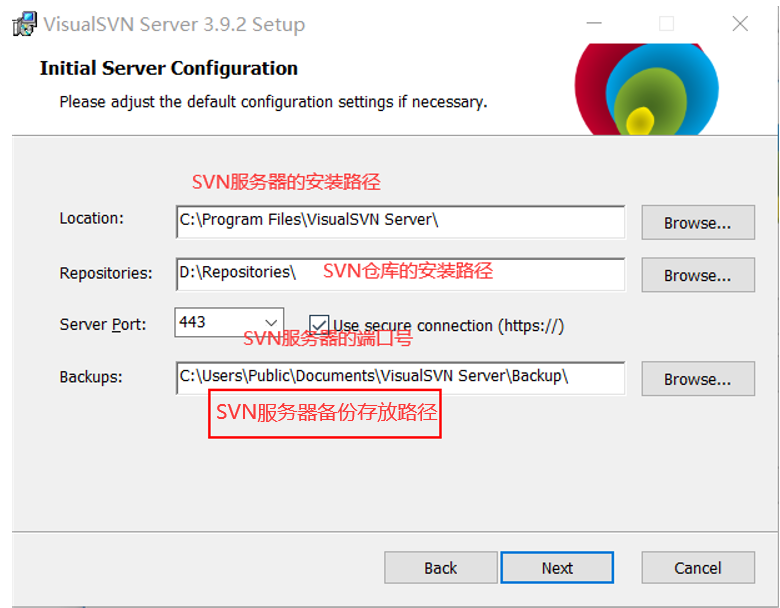Click the 'Please adjust the default configuration' text

[x=274, y=102]
